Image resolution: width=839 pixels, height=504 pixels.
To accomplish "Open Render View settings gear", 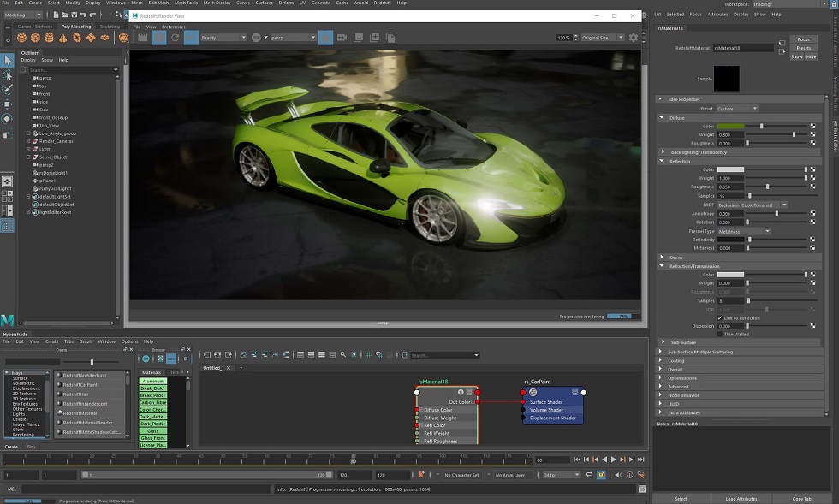I will coord(633,38).
